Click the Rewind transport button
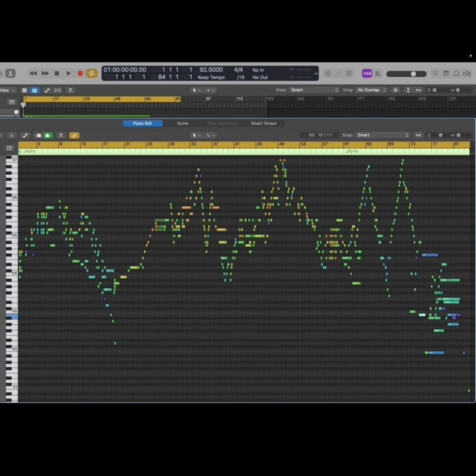476x476 pixels. 33,73
